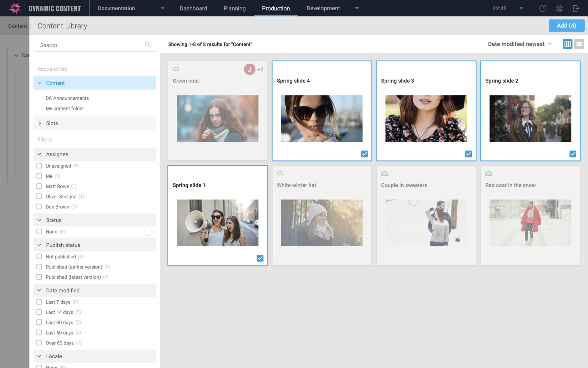Open the DC Announcements folder
The height and width of the screenshot is (368, 588).
click(x=67, y=98)
